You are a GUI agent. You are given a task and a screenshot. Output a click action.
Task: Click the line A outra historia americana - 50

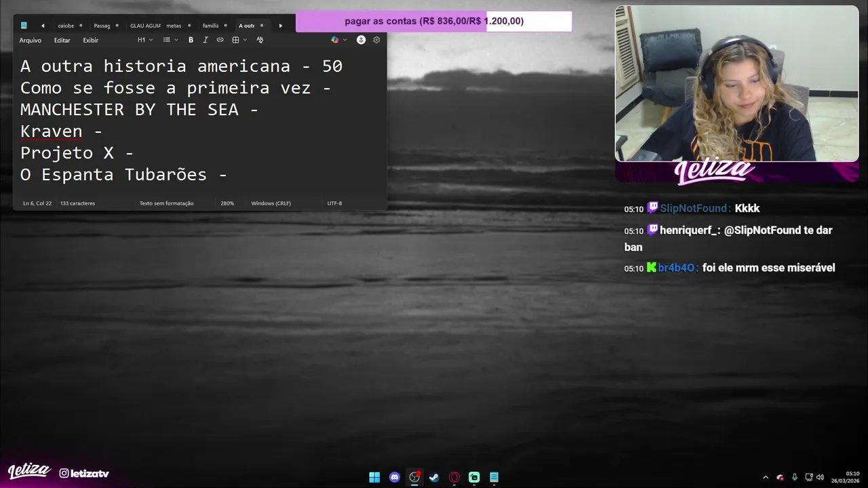[x=182, y=66]
